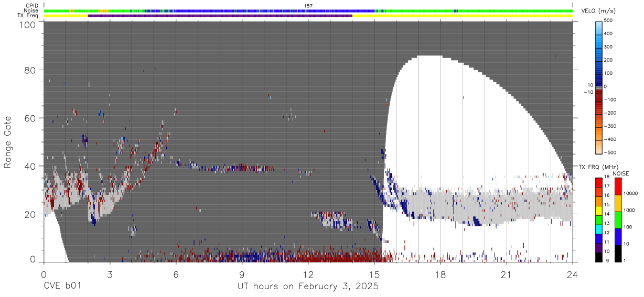The image size is (644, 297).
Task: Click the 24 tick on UT hours axis
Action: click(573, 275)
